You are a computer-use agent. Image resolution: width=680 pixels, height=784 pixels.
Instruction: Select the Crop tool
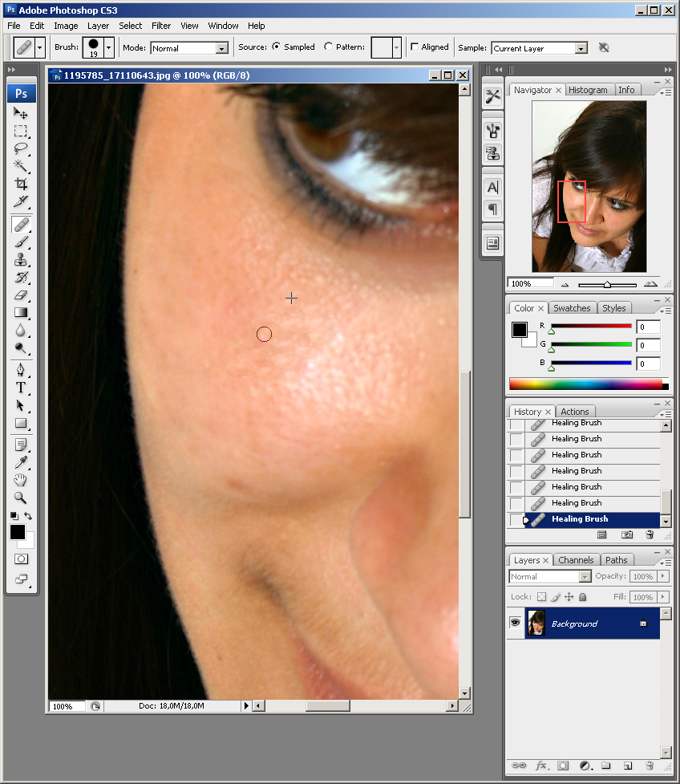(x=21, y=184)
